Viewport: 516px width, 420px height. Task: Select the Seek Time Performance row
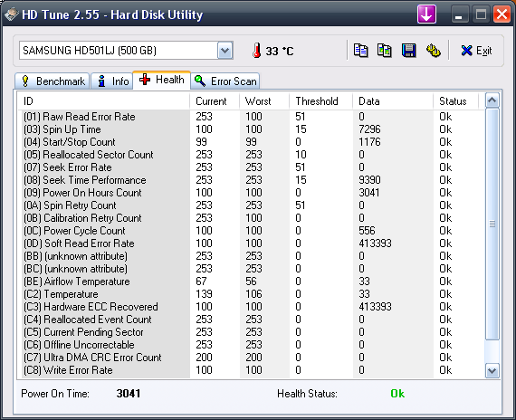[x=251, y=180]
